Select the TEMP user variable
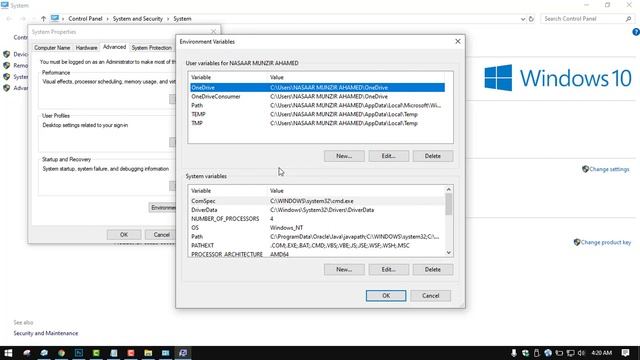This screenshot has width=640, height=360. [x=317, y=114]
